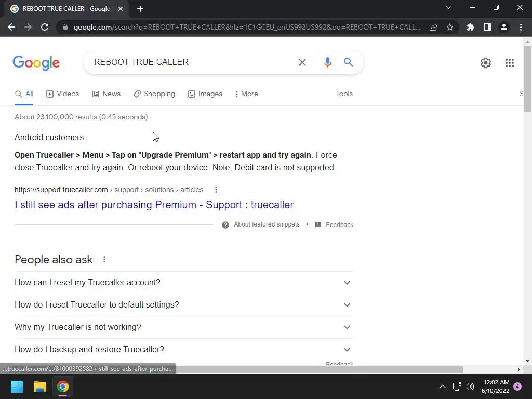
Task: Switch to the News tab
Action: (106, 94)
